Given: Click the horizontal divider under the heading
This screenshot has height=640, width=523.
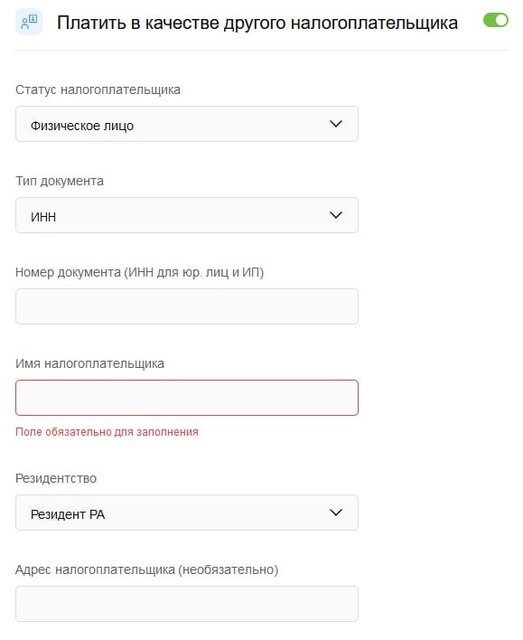Looking at the screenshot, I should [261, 51].
